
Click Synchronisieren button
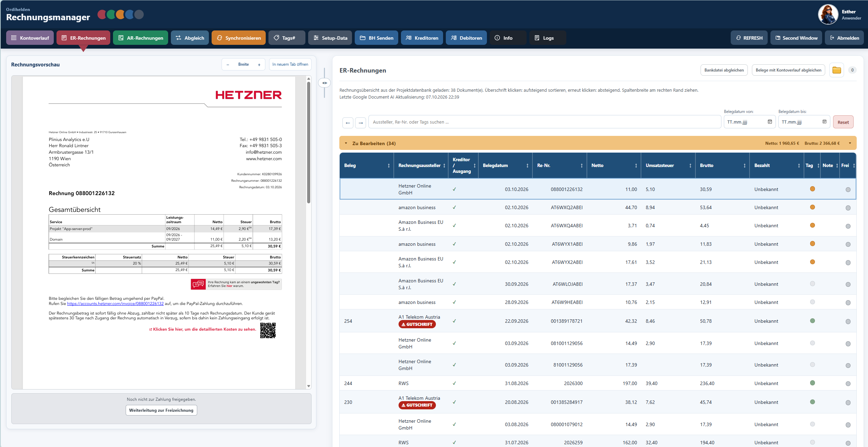click(238, 38)
